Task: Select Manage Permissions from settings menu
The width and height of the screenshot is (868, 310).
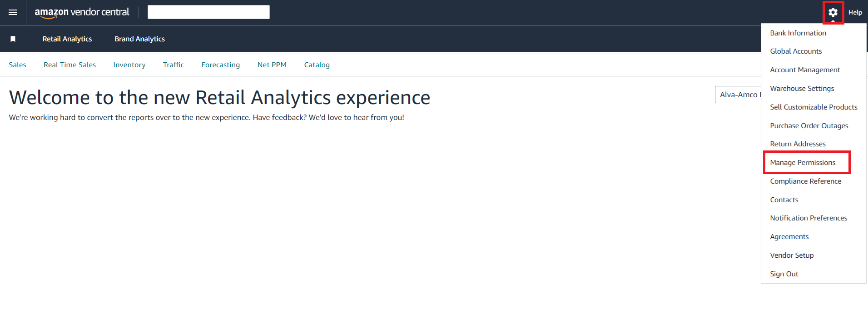Action: tap(803, 163)
